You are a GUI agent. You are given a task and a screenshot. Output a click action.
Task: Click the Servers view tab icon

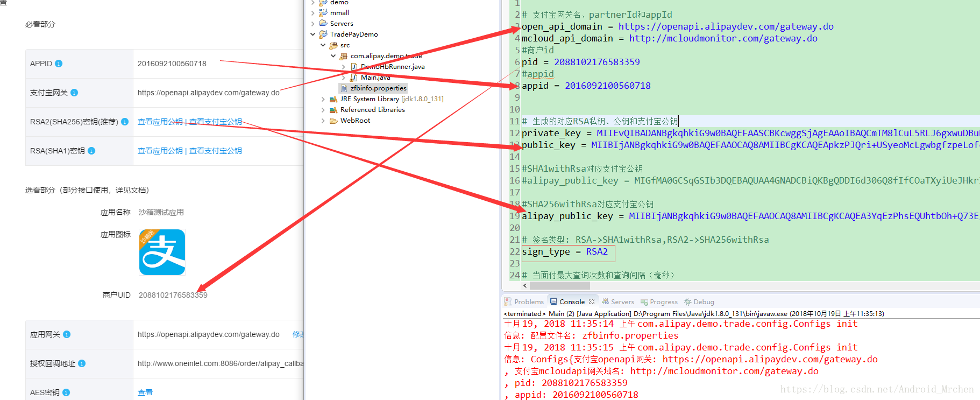click(605, 301)
